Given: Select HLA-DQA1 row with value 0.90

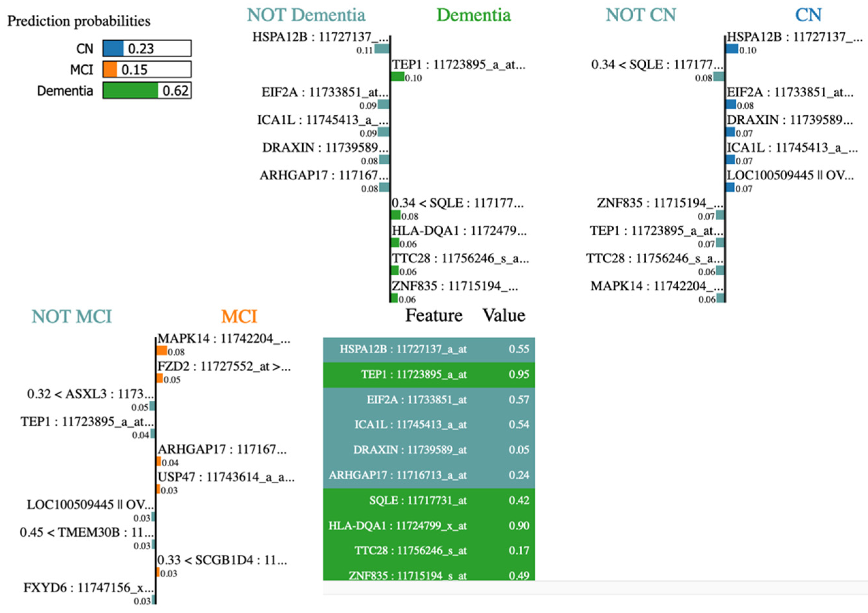Looking at the screenshot, I should click(x=429, y=526).
